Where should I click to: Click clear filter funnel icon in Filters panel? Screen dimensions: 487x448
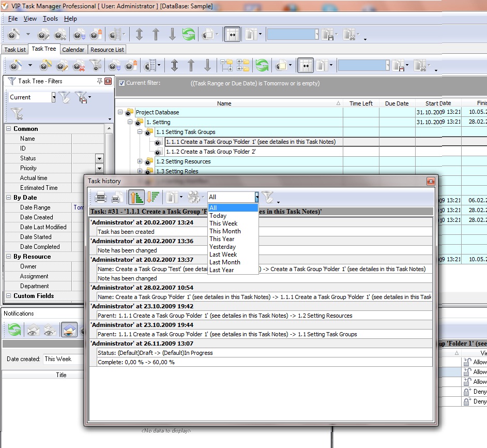[17, 113]
